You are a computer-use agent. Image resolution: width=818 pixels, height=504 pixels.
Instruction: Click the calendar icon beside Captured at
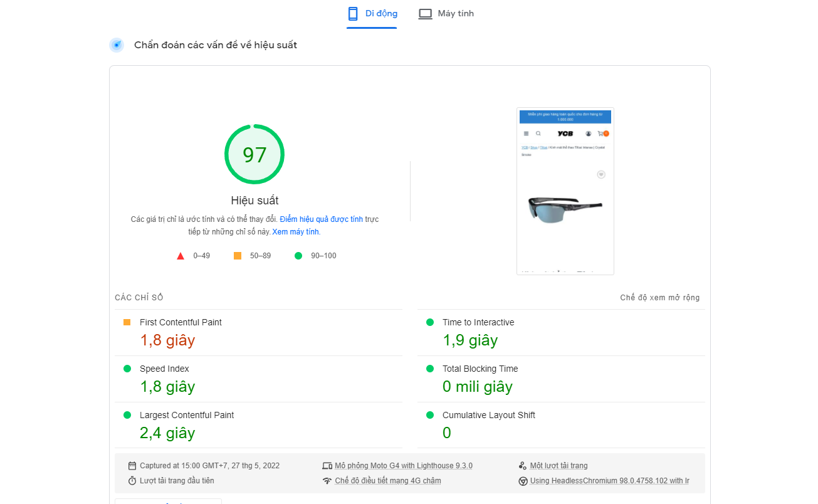[x=132, y=466]
